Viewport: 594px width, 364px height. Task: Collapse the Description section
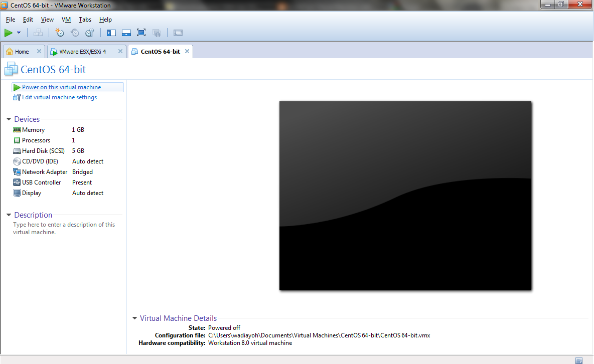9,215
